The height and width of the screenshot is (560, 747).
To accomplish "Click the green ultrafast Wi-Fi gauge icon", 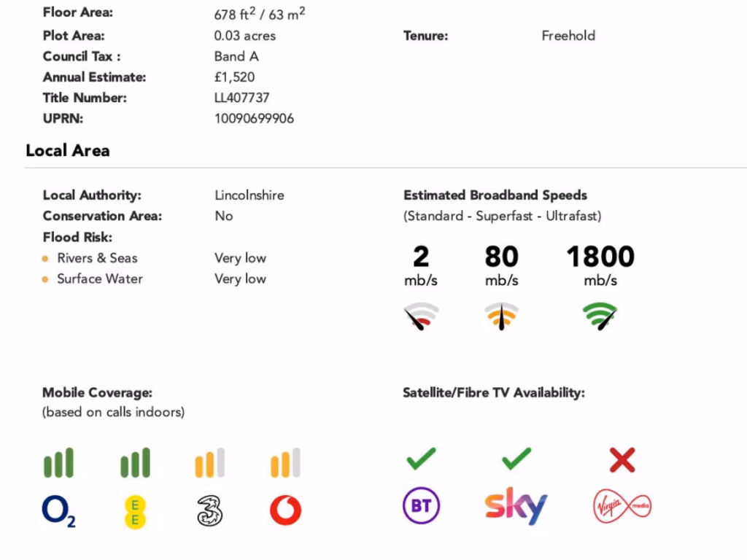I will pyautogui.click(x=600, y=316).
